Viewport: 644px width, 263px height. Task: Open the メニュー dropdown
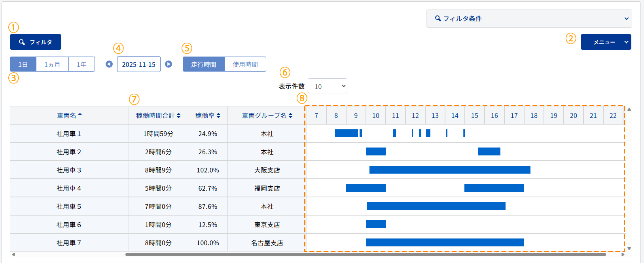pos(606,42)
